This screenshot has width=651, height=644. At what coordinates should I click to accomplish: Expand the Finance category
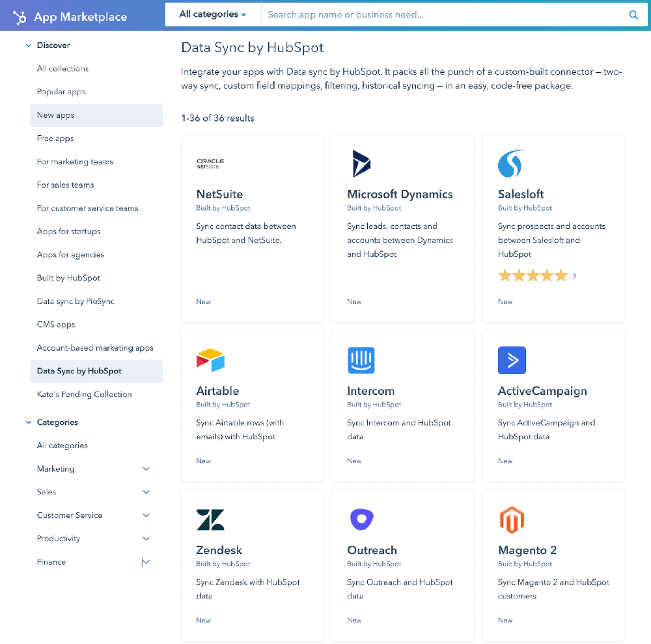coord(146,561)
